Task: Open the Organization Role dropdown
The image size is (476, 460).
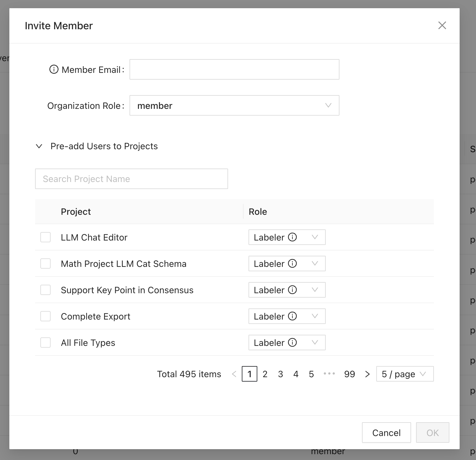Action: click(x=234, y=105)
